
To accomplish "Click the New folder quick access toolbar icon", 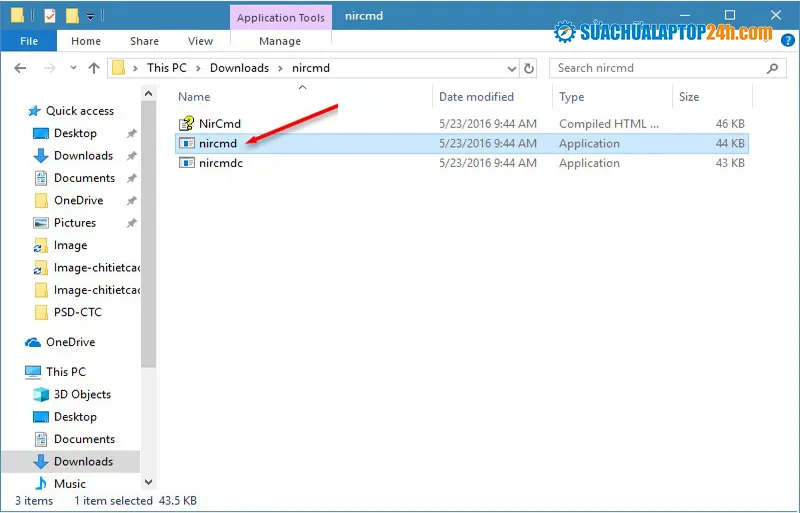I will click(x=72, y=16).
